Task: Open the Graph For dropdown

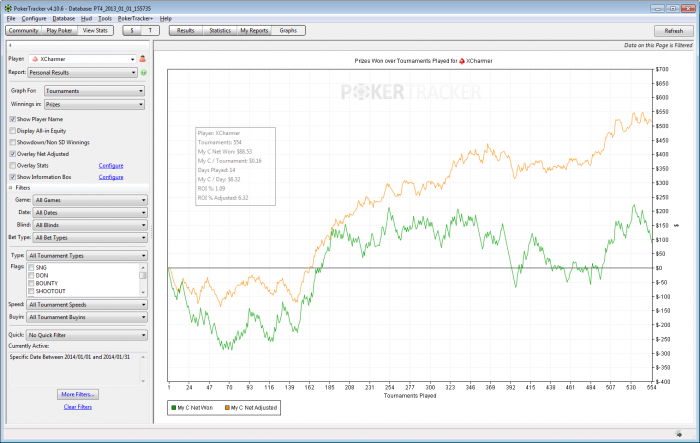Action: (94, 91)
